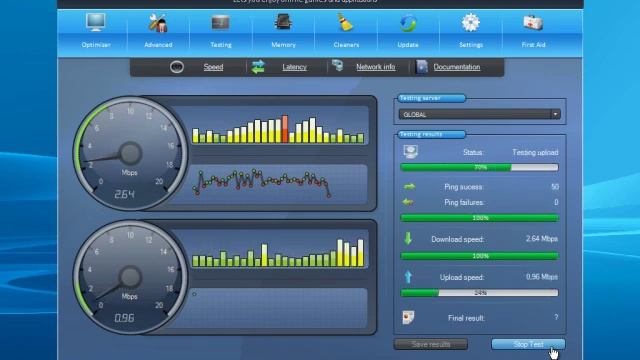Click the Network info computers icon

click(x=338, y=65)
